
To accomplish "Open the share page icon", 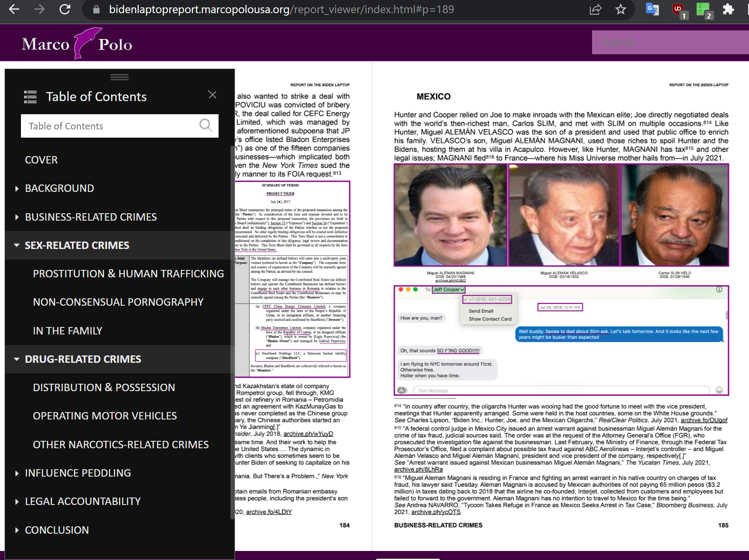I will pyautogui.click(x=595, y=9).
